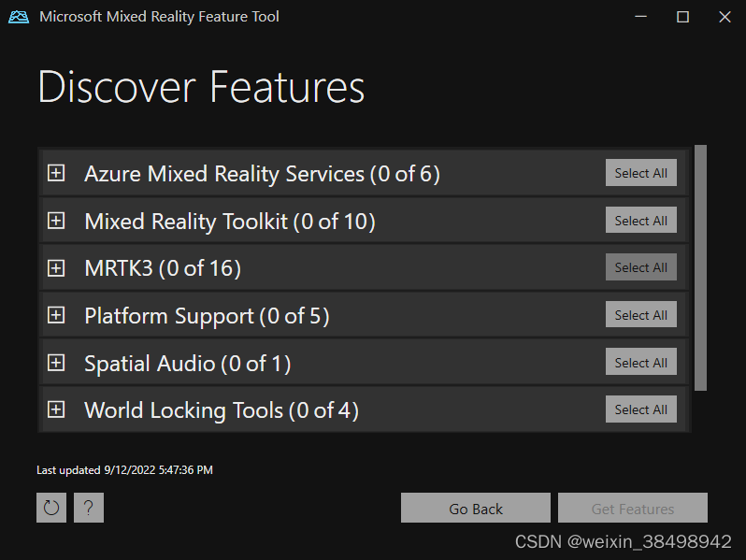Click the Get Features button
Screen dimensions: 746x560
(633, 508)
